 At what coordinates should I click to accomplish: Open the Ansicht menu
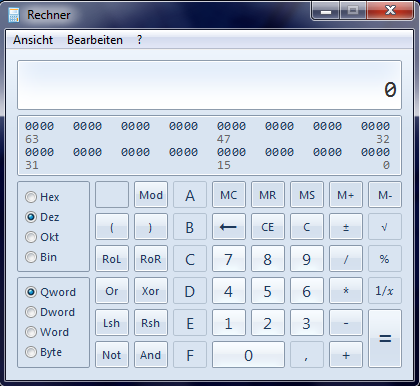33,40
